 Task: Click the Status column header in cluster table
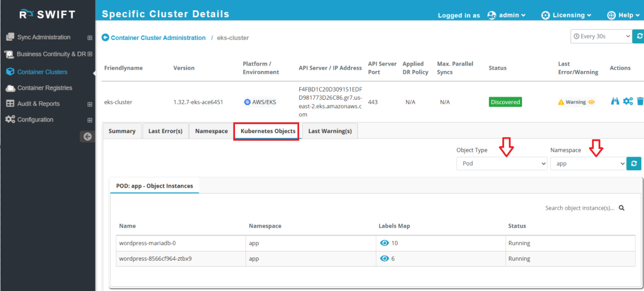pos(497,68)
